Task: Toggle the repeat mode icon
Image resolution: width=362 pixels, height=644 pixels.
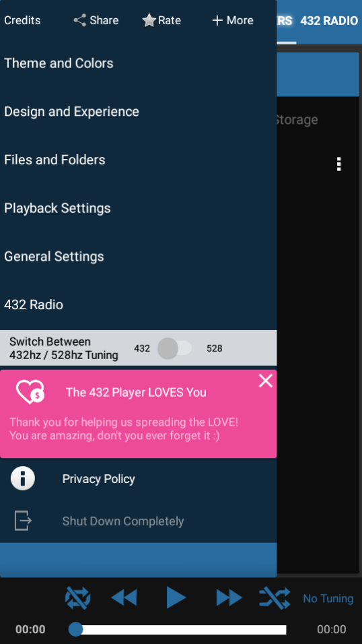Action: point(77,598)
